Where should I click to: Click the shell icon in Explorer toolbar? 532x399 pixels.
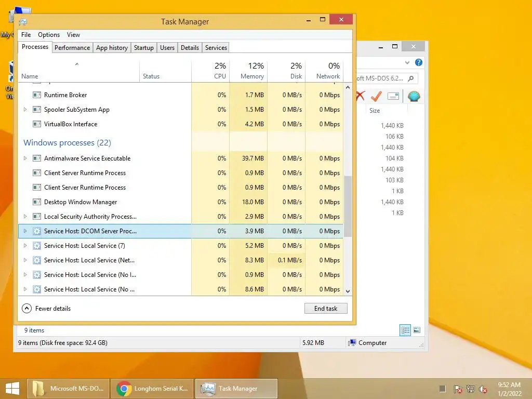click(x=414, y=96)
